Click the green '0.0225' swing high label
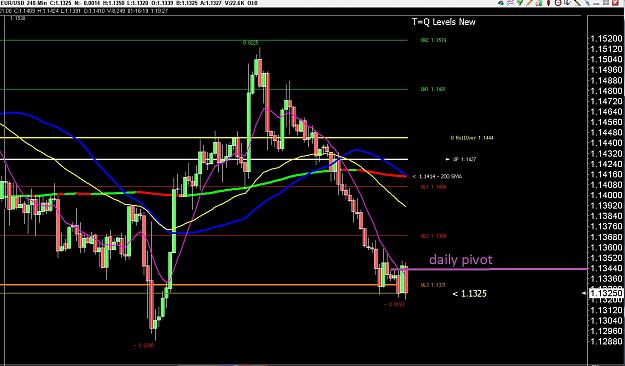The image size is (625, 366). [250, 43]
